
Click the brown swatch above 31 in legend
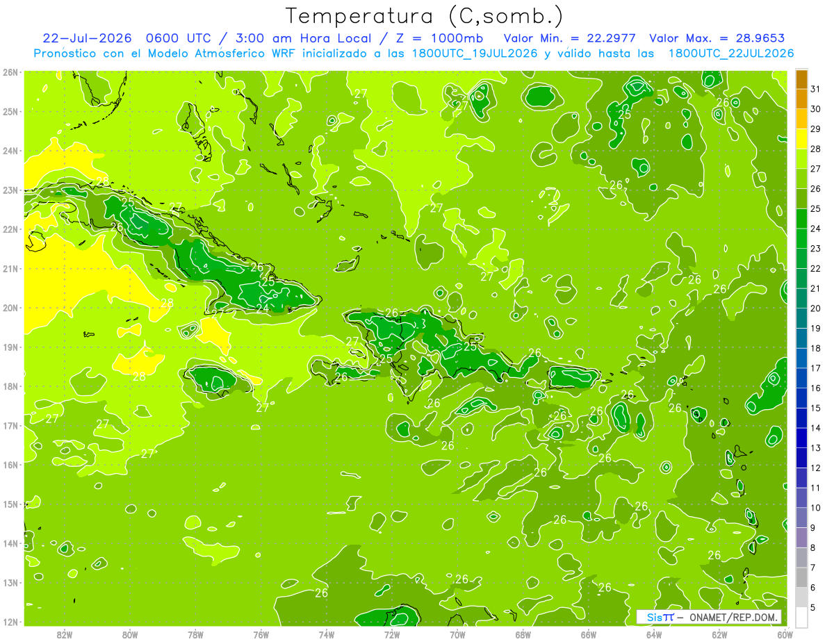(801, 79)
